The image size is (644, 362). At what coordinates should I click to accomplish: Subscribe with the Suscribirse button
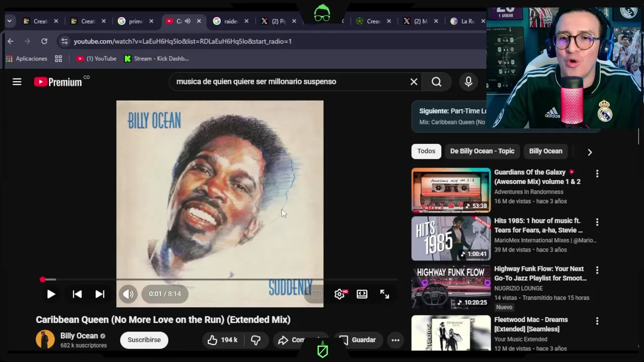144,340
